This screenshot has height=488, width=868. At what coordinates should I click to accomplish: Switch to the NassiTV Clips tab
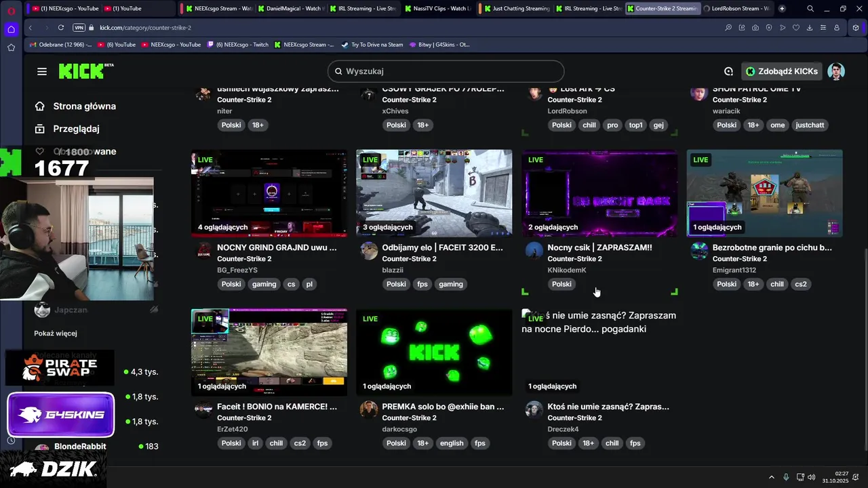click(437, 9)
